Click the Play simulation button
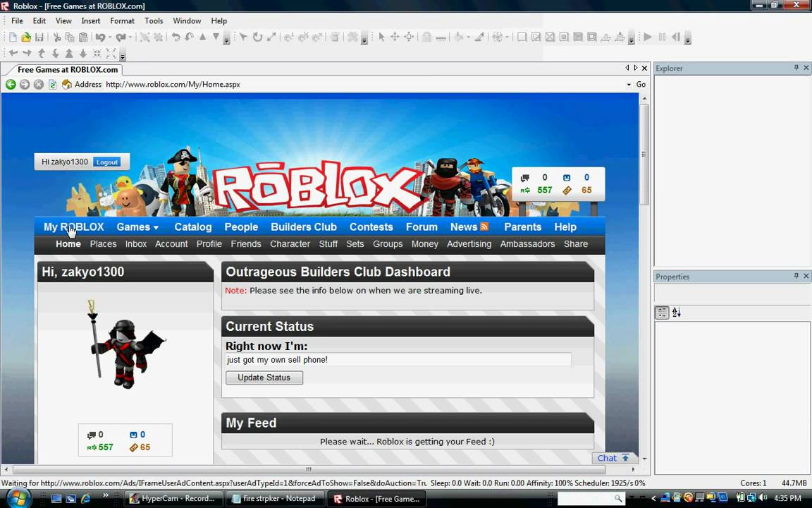812x508 pixels. click(648, 37)
